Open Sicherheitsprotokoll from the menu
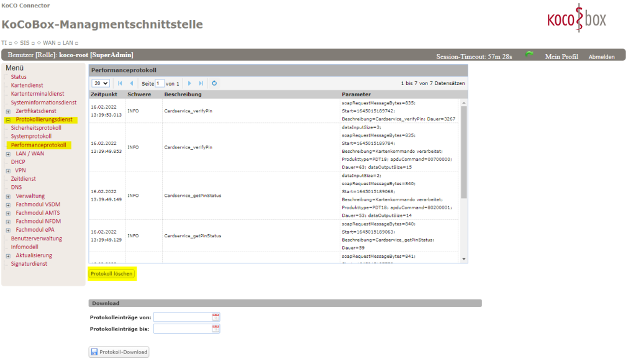The image size is (636, 364). click(36, 128)
